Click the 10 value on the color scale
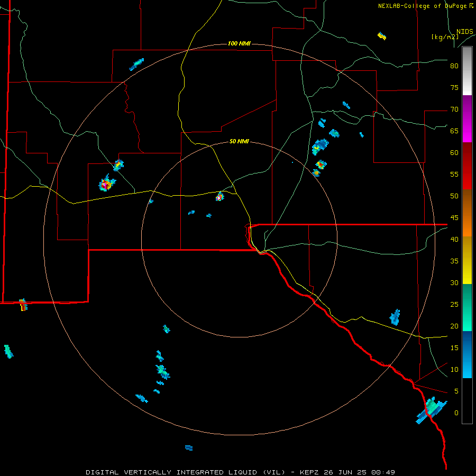The width and height of the screenshot is (476, 476). click(454, 370)
